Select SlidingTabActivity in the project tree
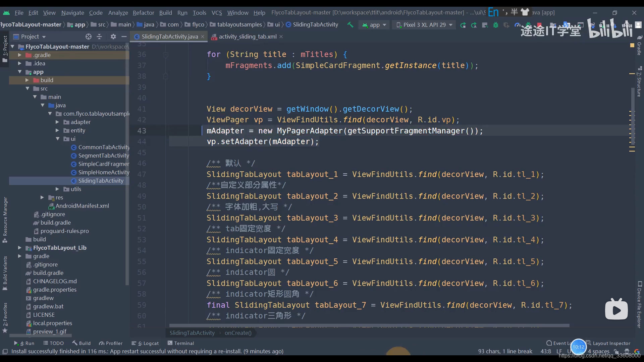Image resolution: width=644 pixels, height=362 pixels. tap(97, 181)
